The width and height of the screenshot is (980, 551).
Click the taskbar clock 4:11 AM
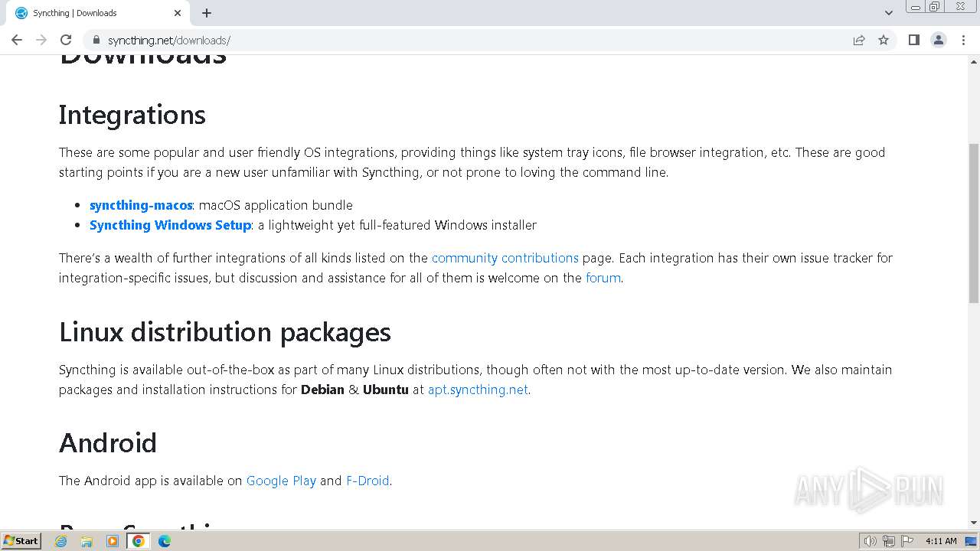click(941, 541)
